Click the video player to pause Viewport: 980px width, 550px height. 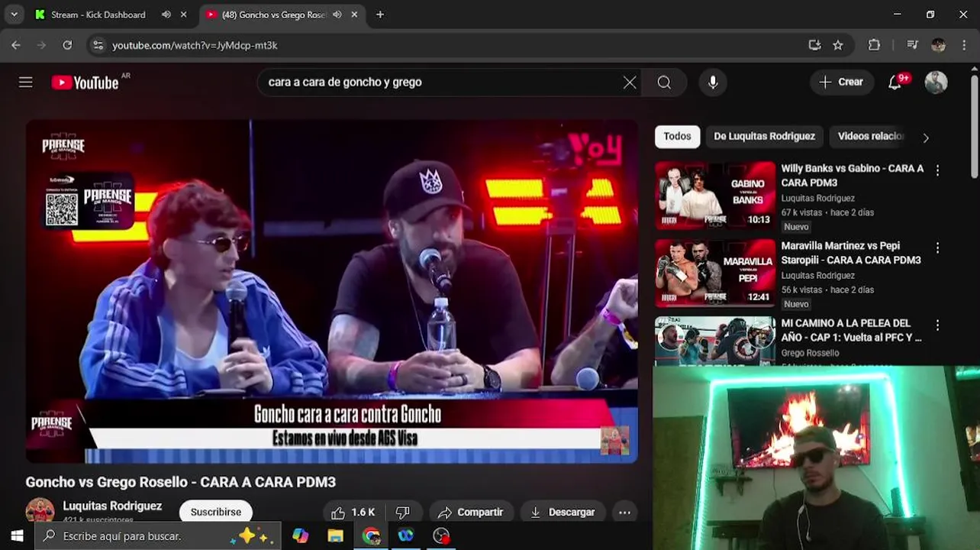tap(331, 291)
